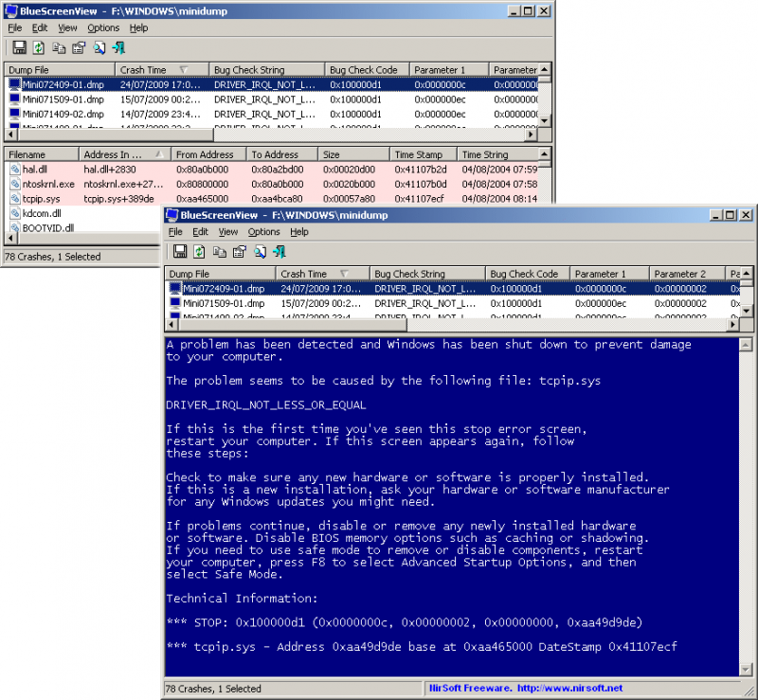The height and width of the screenshot is (700, 758).
Task: Click Find icon in the back window toolbar
Action: (x=99, y=47)
